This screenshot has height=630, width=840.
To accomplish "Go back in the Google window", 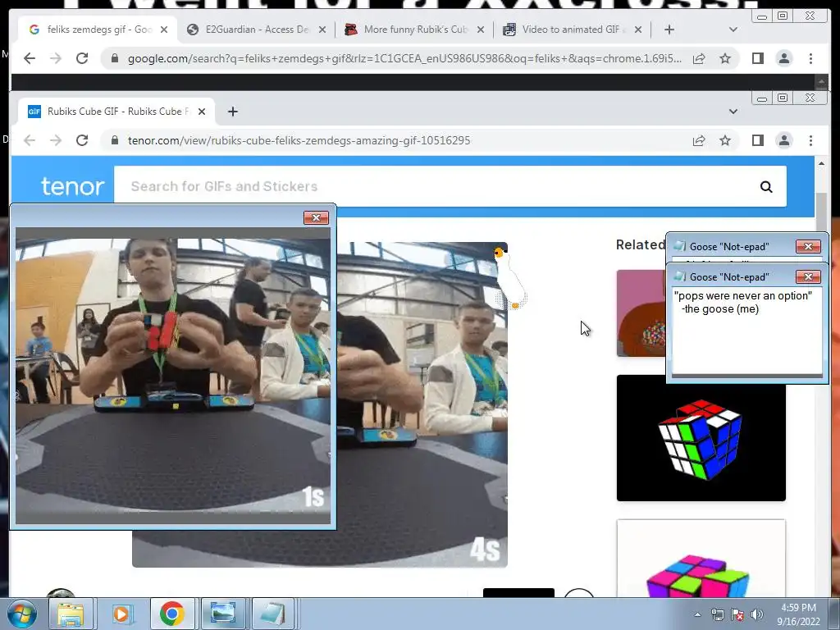I will coord(30,58).
